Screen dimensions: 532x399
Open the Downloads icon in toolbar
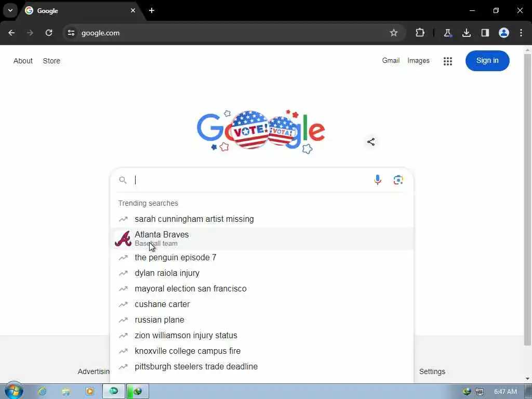[467, 33]
